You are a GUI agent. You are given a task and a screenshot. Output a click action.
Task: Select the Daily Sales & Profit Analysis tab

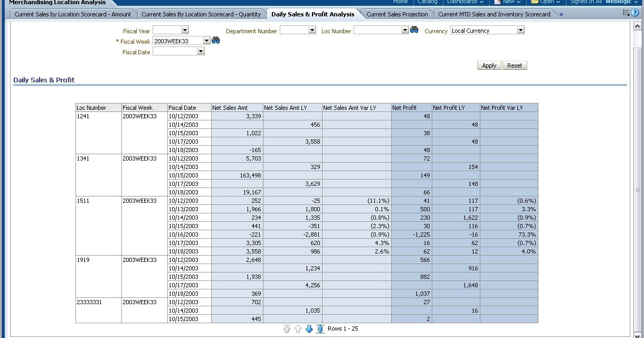tap(313, 14)
